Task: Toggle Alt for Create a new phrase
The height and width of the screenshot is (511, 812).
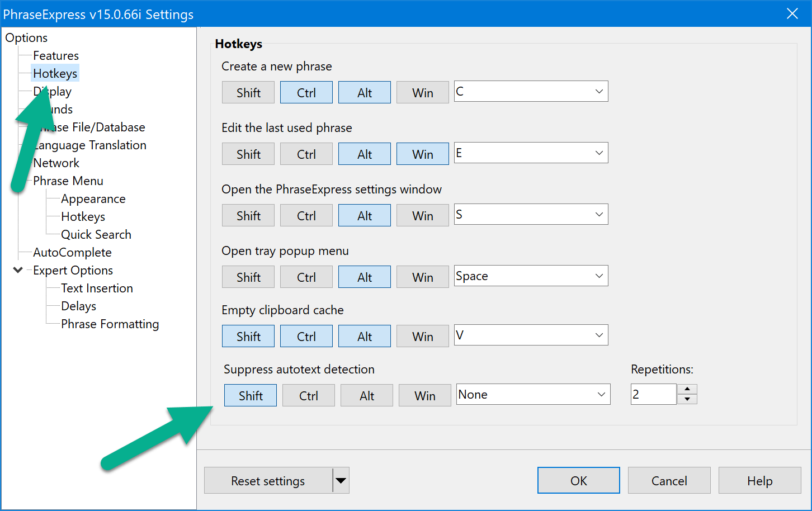Action: [x=365, y=93]
